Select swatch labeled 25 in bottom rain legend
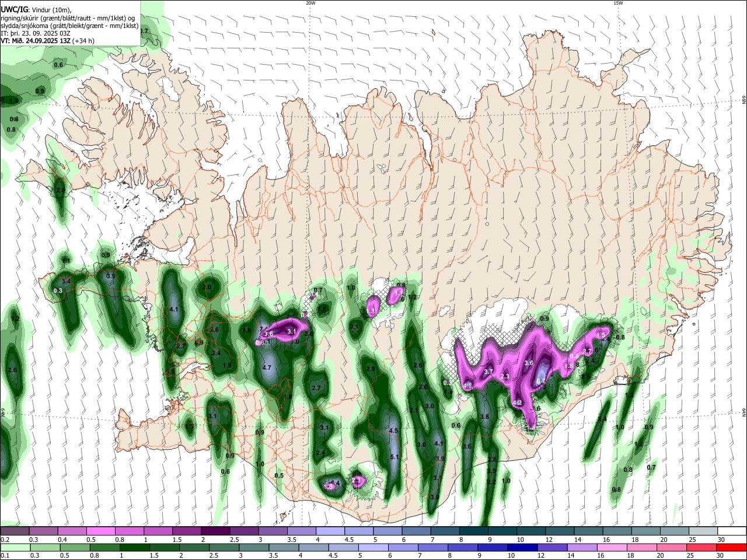The height and width of the screenshot is (560, 747). (702, 547)
